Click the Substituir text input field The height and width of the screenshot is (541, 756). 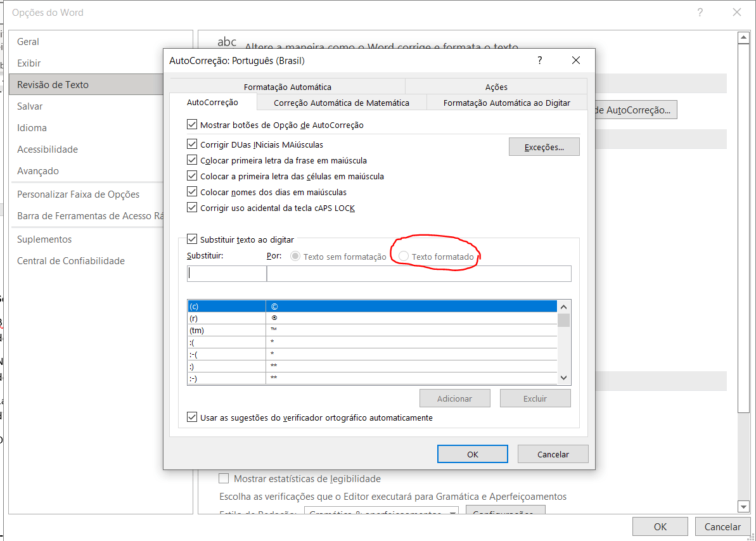[227, 274]
